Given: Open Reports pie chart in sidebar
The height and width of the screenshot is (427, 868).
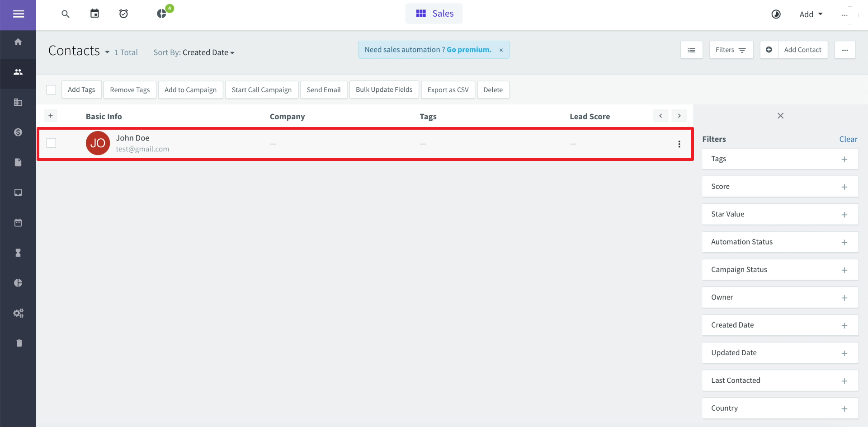Looking at the screenshot, I should click(x=18, y=283).
